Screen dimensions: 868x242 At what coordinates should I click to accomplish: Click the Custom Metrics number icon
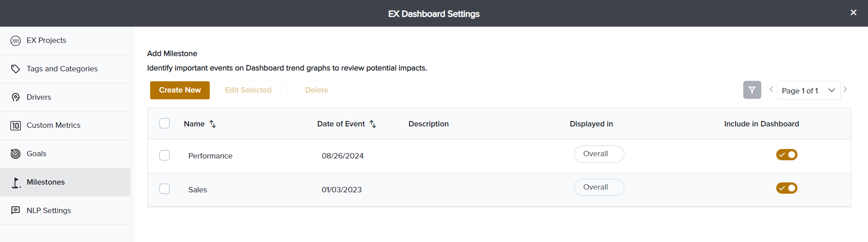(15, 126)
